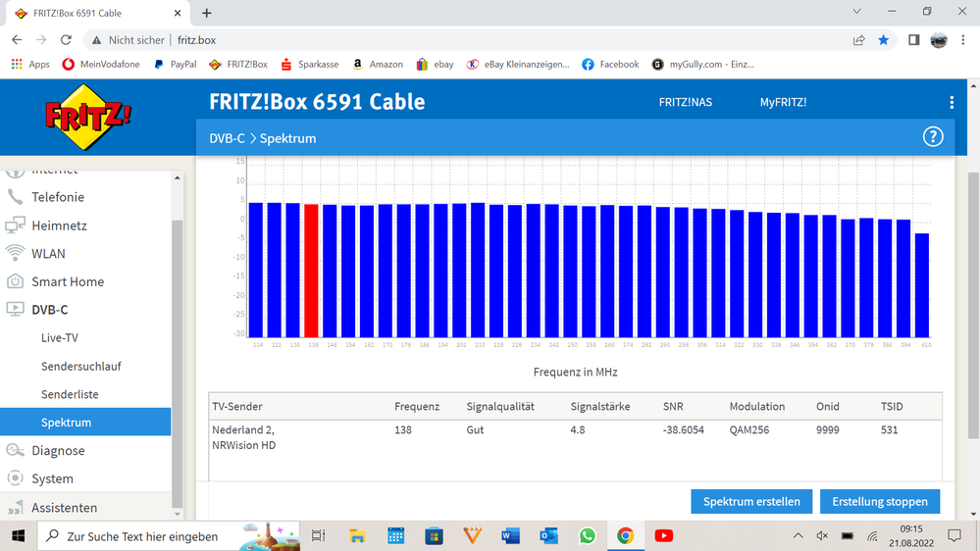Click the sidebar scroll up arrow
The image size is (980, 551).
178,178
